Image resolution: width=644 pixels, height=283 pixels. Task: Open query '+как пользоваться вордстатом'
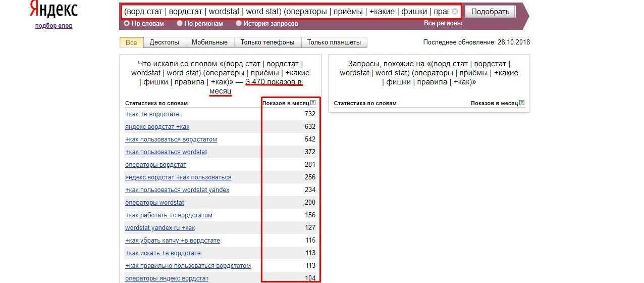171,139
